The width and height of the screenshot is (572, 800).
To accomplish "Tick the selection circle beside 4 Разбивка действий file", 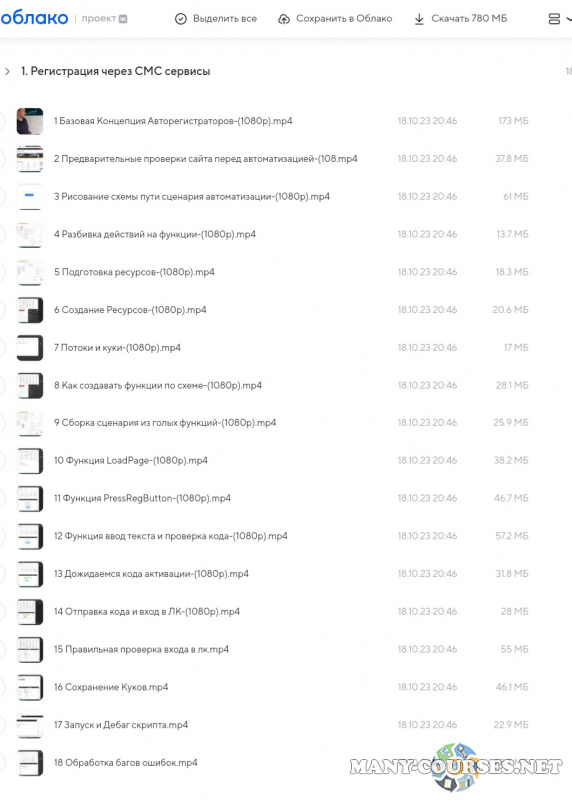I will [2, 234].
